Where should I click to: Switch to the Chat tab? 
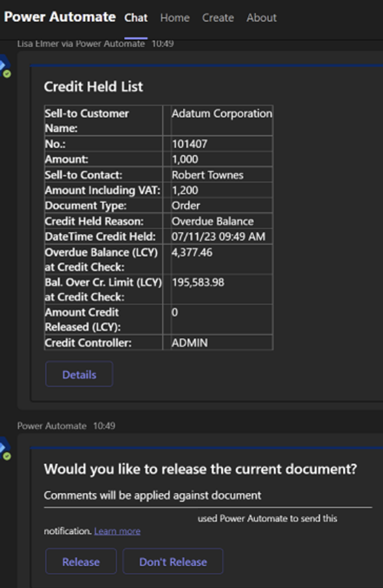tap(136, 18)
